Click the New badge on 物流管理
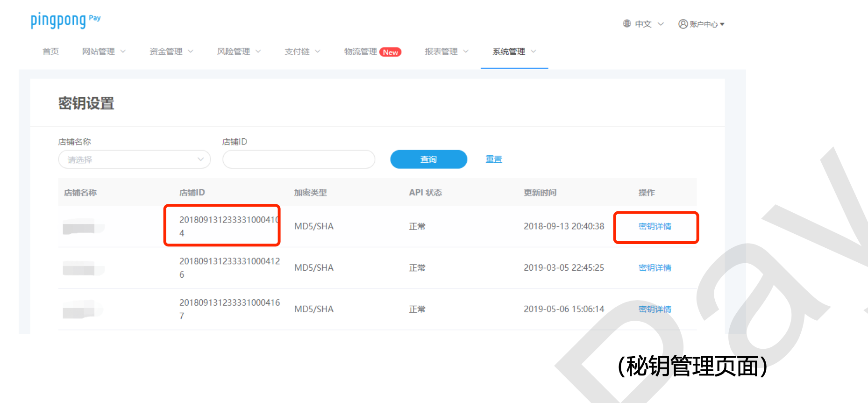 (x=390, y=52)
